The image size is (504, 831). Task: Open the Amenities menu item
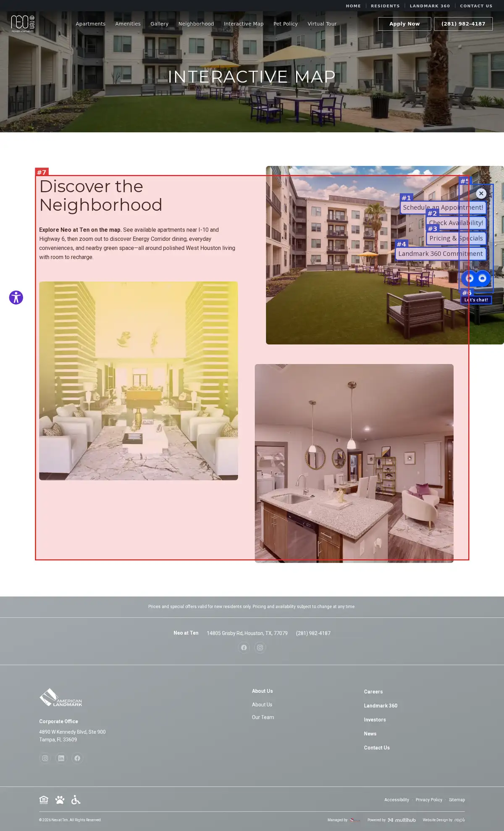(x=128, y=24)
